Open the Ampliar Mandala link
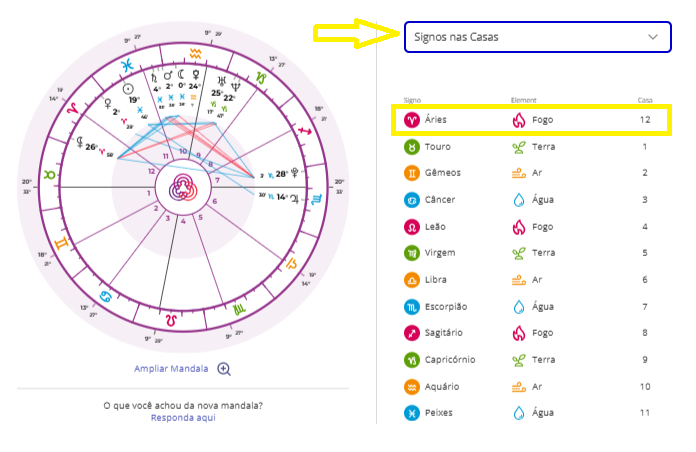The image size is (696, 452). point(171,368)
